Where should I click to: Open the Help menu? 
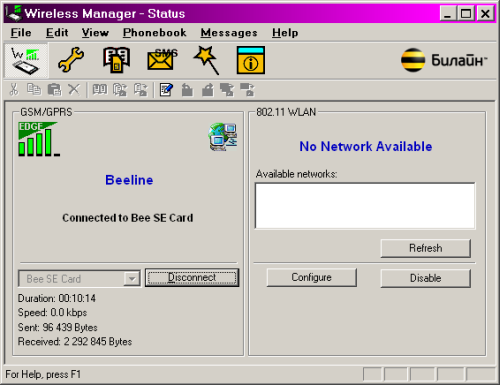tap(285, 33)
